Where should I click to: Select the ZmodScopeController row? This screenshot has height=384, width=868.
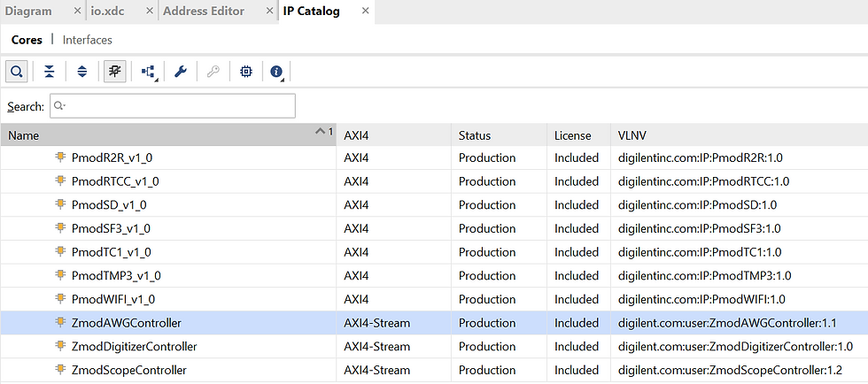[x=434, y=370]
